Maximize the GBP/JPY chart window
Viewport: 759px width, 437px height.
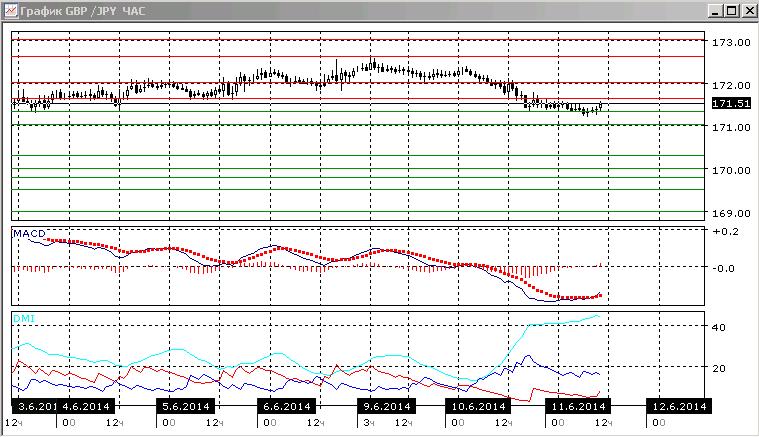point(731,11)
